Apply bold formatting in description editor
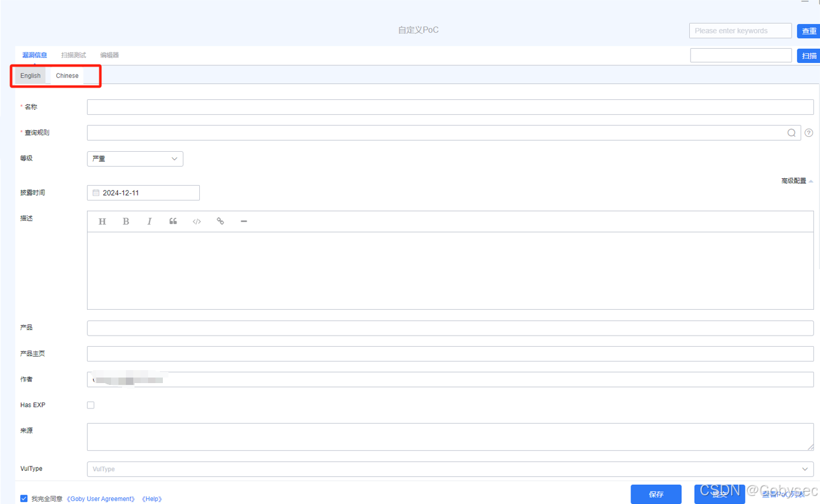Screen dimensions: 820x504 tap(126, 221)
